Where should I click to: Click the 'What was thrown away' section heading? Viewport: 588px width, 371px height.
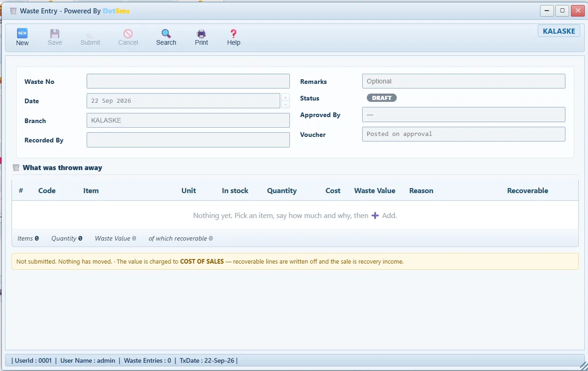pyautogui.click(x=62, y=168)
